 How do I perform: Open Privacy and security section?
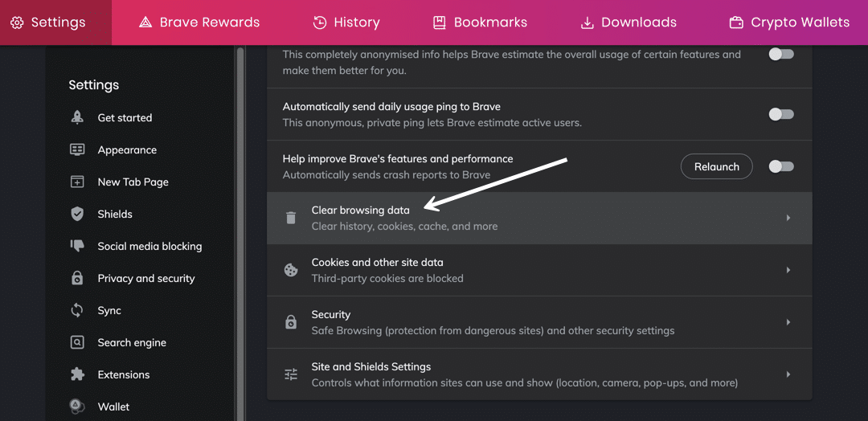point(146,278)
